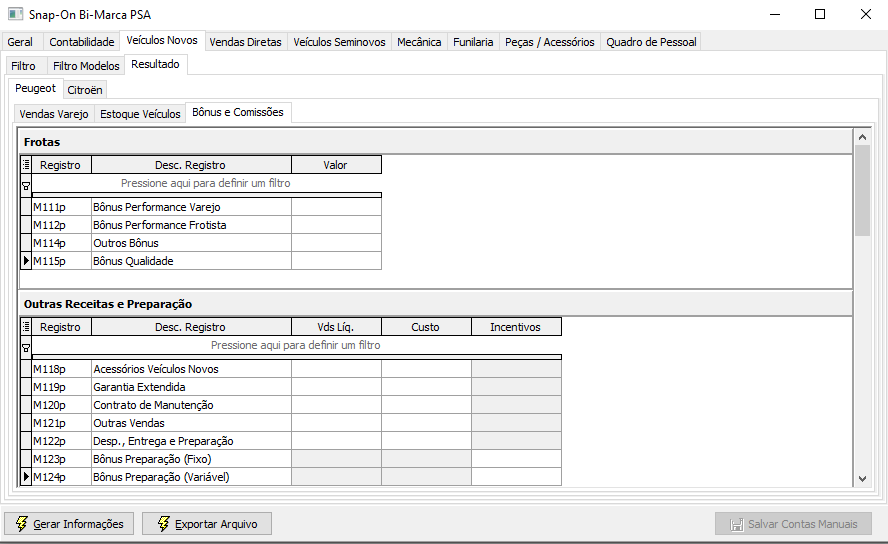Click Outras Receitas grid filter funnel icon
Image resolution: width=888 pixels, height=544 pixels.
coord(26,348)
